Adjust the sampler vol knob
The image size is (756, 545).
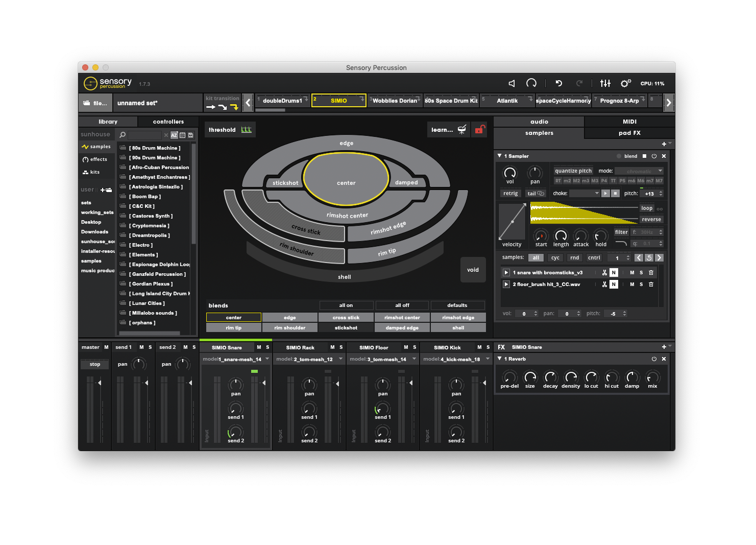pos(510,173)
